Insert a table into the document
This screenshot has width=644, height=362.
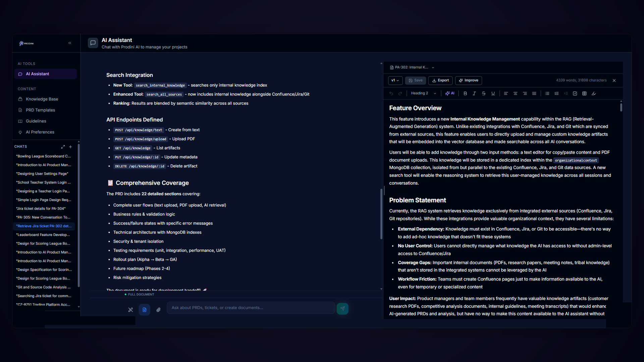(584, 94)
